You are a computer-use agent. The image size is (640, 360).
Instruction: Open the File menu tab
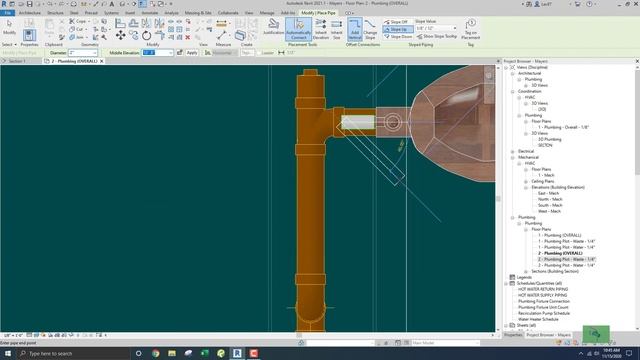pos(7,13)
